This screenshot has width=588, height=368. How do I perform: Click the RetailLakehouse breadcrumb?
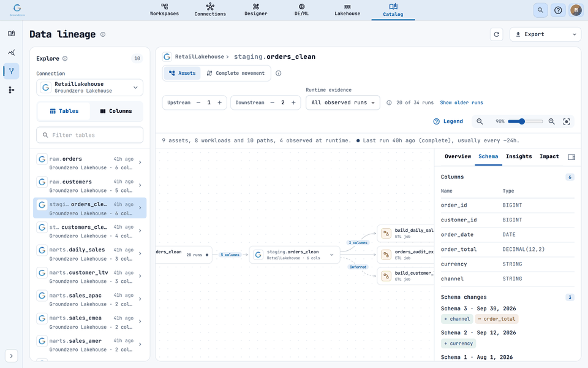[x=199, y=56]
